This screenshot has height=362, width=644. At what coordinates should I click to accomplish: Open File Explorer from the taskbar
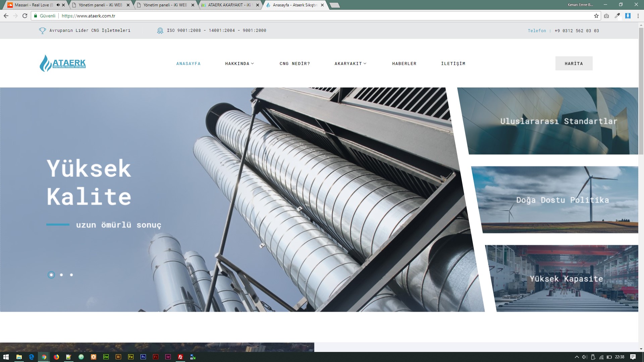click(19, 357)
